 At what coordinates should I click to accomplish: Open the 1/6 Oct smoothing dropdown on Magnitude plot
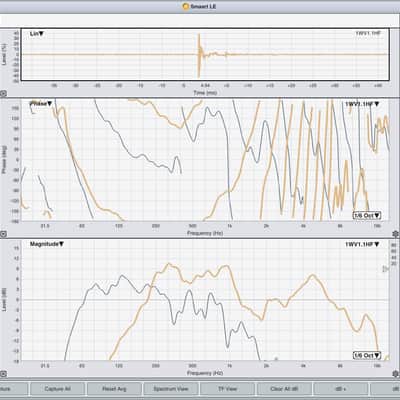pos(367,355)
